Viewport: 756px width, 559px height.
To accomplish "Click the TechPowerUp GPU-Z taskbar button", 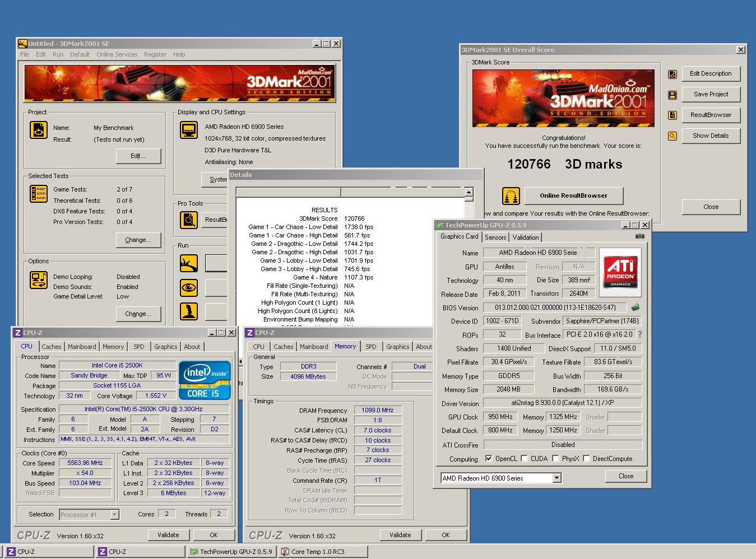I will pyautogui.click(x=231, y=552).
